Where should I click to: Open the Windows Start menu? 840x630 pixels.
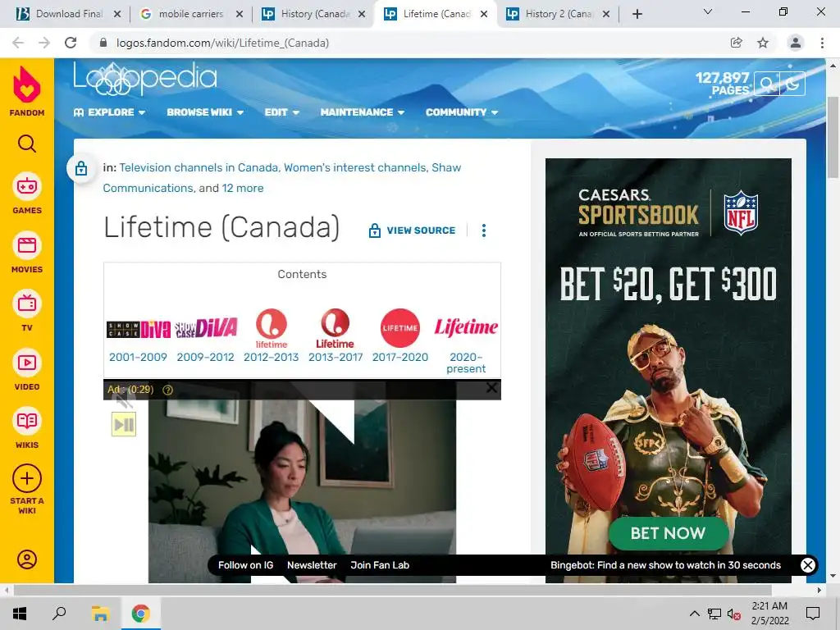pyautogui.click(x=20, y=614)
